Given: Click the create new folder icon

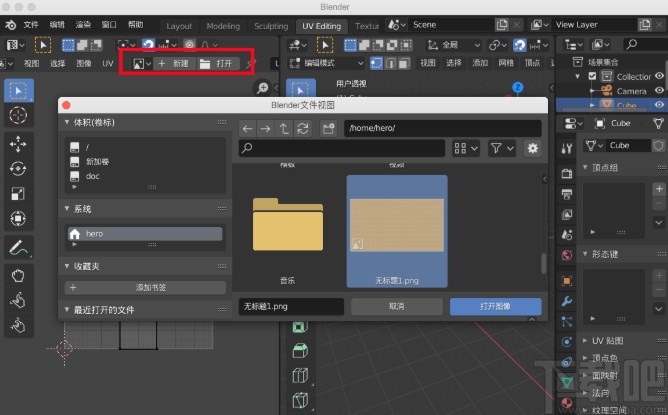Looking at the screenshot, I should 327,128.
